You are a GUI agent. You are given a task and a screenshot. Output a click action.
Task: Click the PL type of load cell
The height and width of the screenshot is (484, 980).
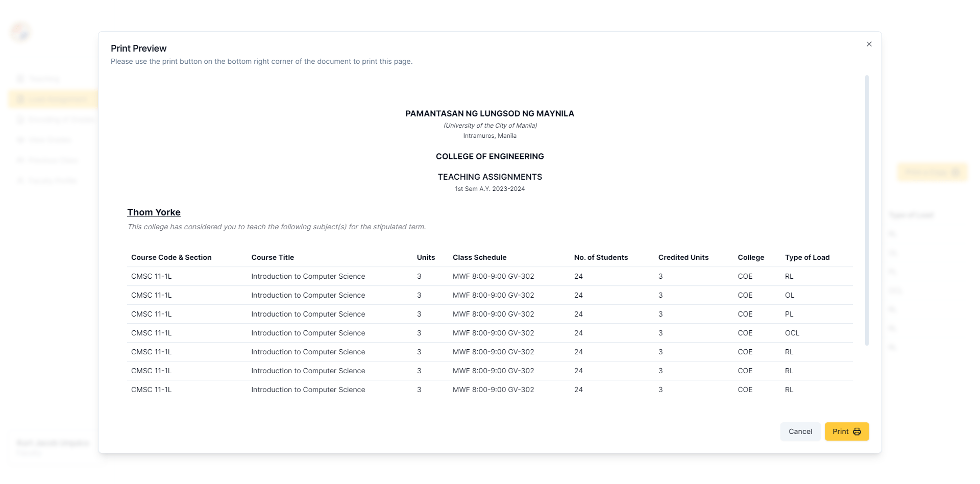(x=789, y=314)
